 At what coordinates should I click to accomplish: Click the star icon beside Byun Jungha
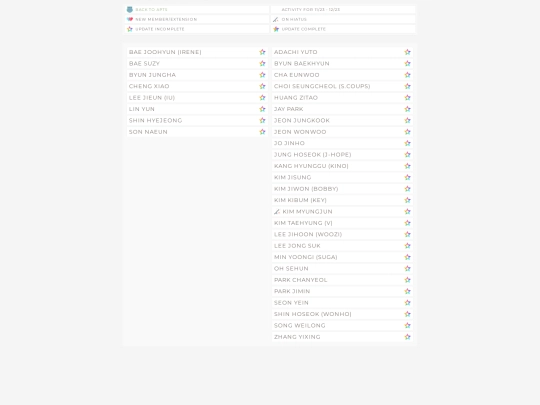(x=262, y=75)
